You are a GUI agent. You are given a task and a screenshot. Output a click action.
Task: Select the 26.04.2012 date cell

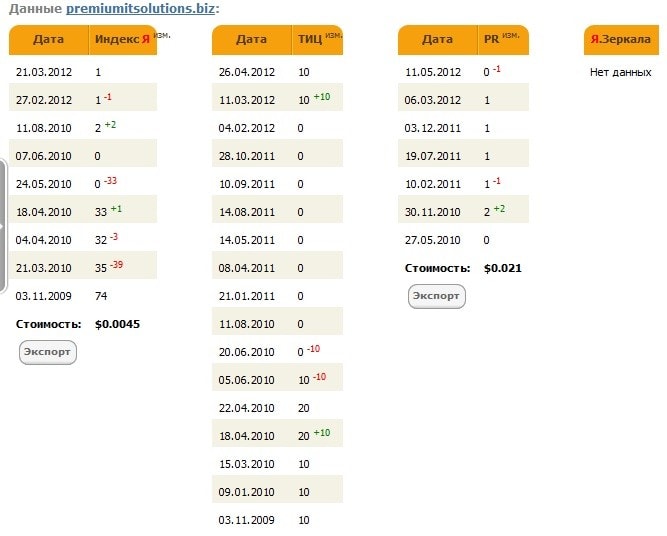[248, 72]
